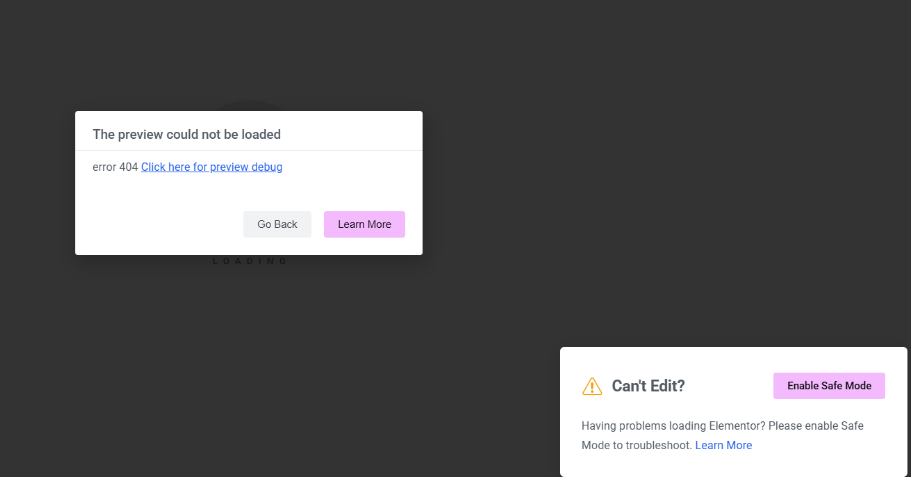Open the "Click here for preview debug" link
The width and height of the screenshot is (911, 477).
point(211,167)
